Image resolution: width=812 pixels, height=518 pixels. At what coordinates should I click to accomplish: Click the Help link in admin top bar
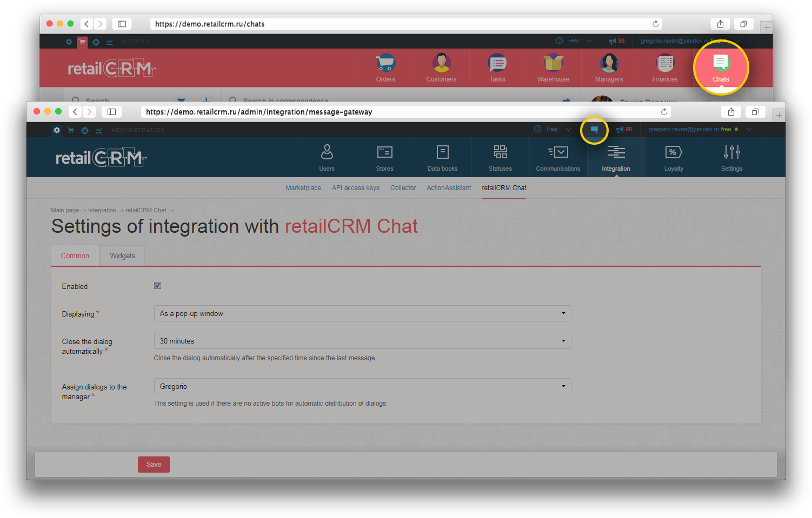(x=552, y=129)
